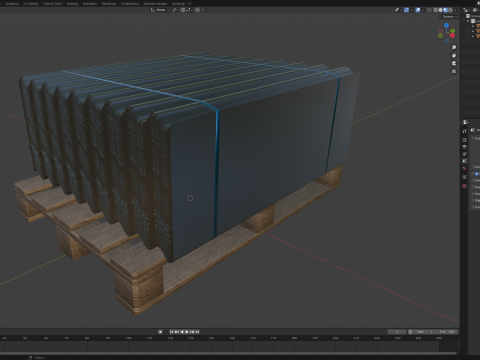Play the animation forward

187,332
